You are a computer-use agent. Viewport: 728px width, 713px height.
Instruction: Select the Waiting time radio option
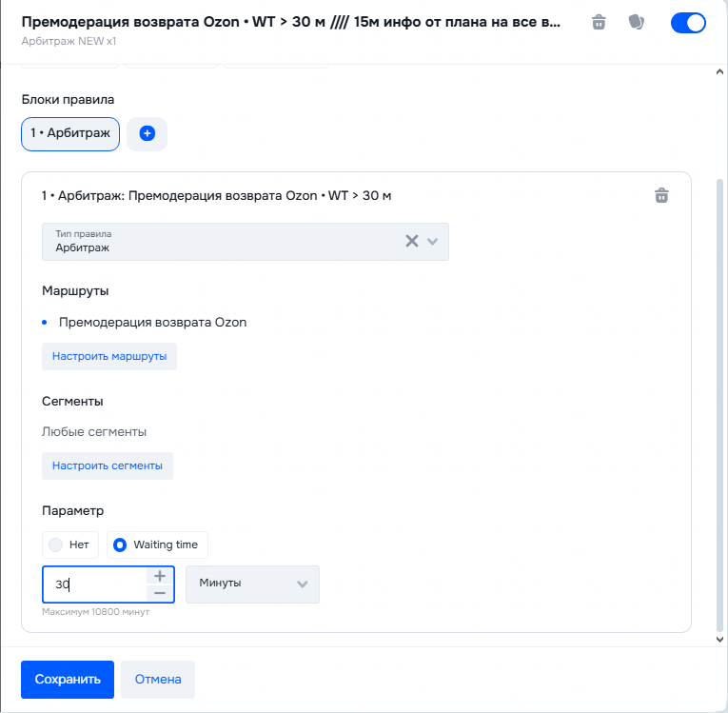[x=157, y=545]
